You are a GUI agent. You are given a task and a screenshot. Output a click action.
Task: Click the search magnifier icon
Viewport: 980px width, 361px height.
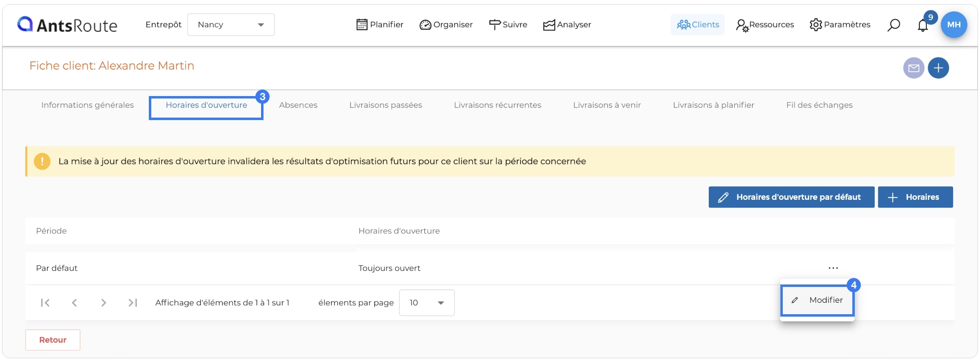[893, 25]
